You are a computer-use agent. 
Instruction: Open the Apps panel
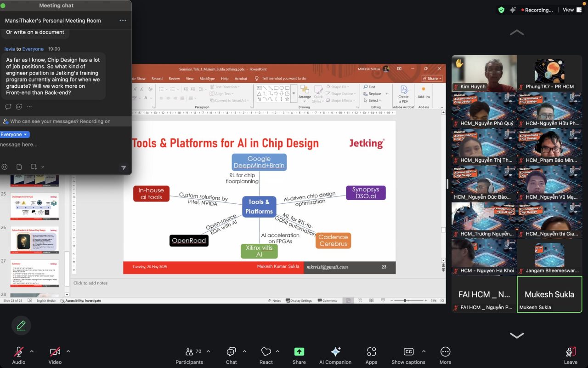[x=372, y=355]
